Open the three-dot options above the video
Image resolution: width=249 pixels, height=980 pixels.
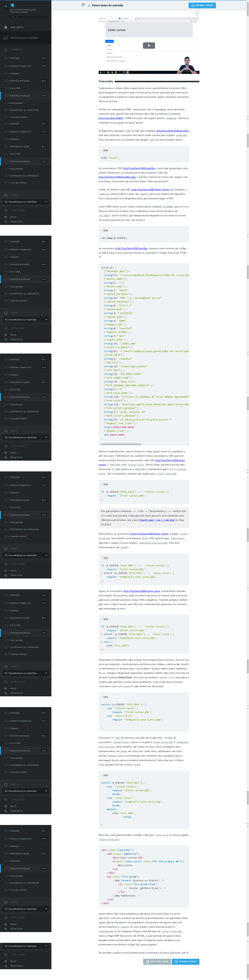(196, 13)
